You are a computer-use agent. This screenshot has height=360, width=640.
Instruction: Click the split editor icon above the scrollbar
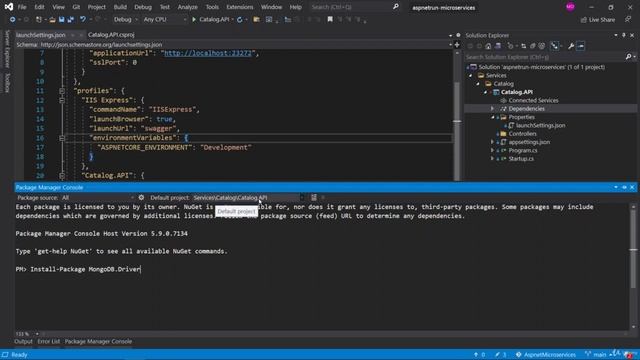457,44
